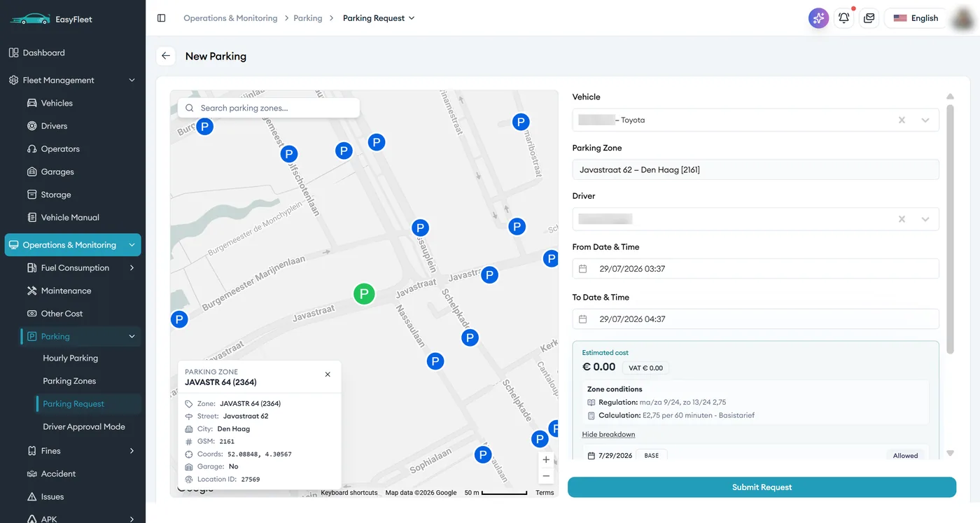This screenshot has width=980, height=523.
Task: Open map Keyboard shortcuts
Action: click(x=349, y=493)
